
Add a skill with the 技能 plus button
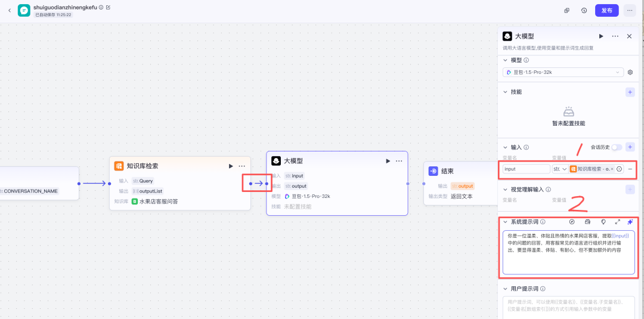pyautogui.click(x=630, y=92)
